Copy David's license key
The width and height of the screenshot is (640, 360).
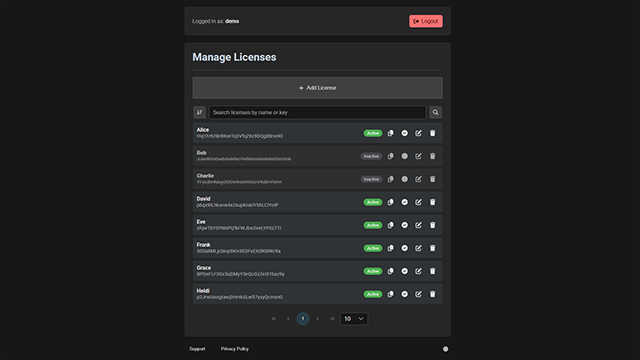click(x=391, y=202)
